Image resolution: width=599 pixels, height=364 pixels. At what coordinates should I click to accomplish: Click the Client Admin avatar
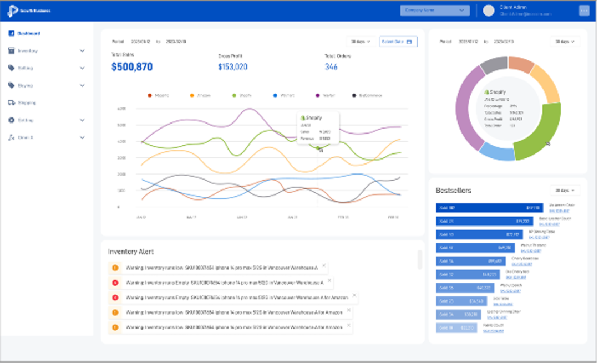[x=489, y=11]
